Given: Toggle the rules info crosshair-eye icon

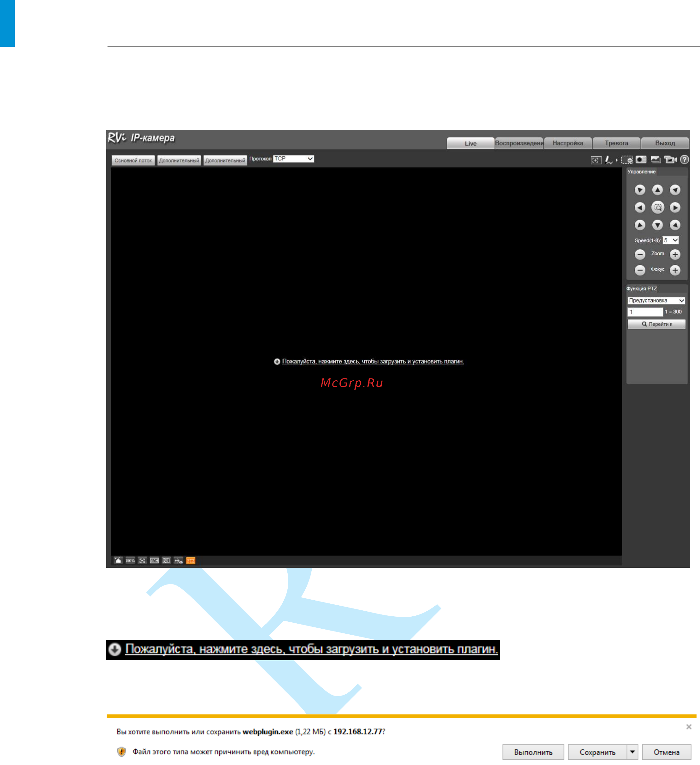Looking at the screenshot, I should point(178,560).
